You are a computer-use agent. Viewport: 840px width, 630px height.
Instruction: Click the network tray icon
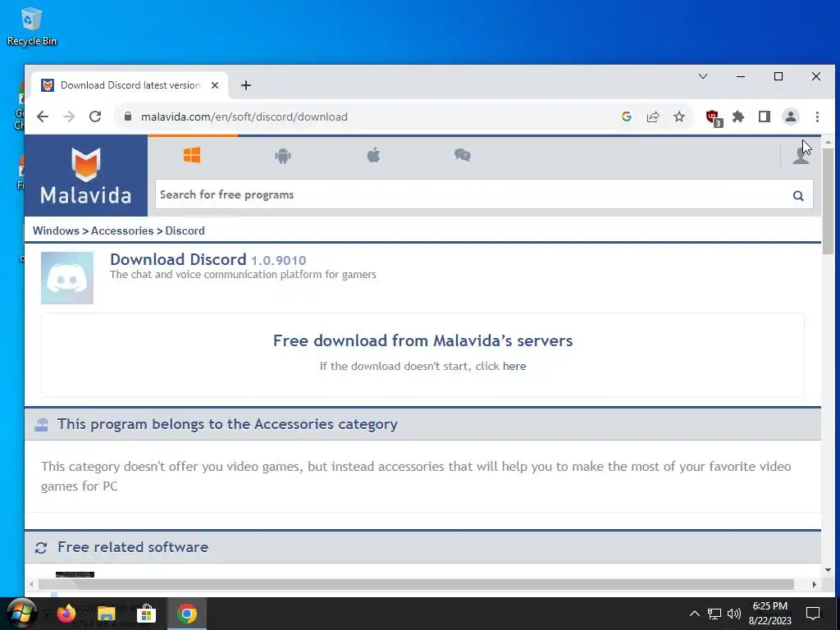(x=714, y=614)
